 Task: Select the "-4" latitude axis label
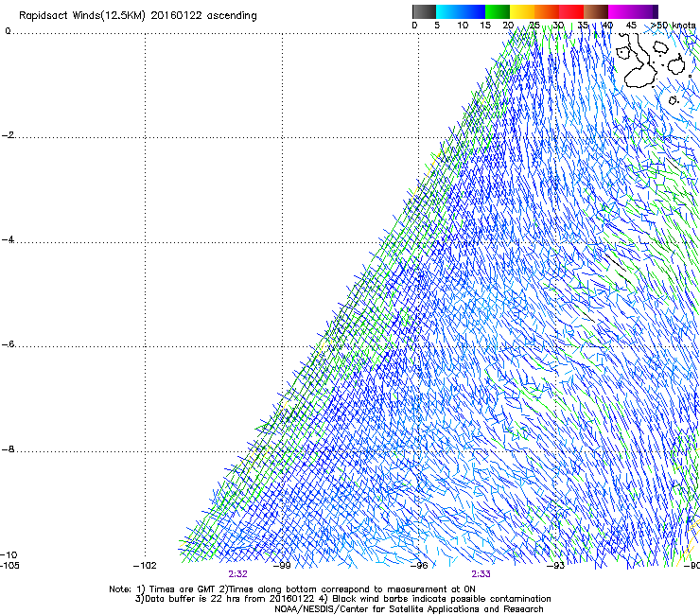9,239
